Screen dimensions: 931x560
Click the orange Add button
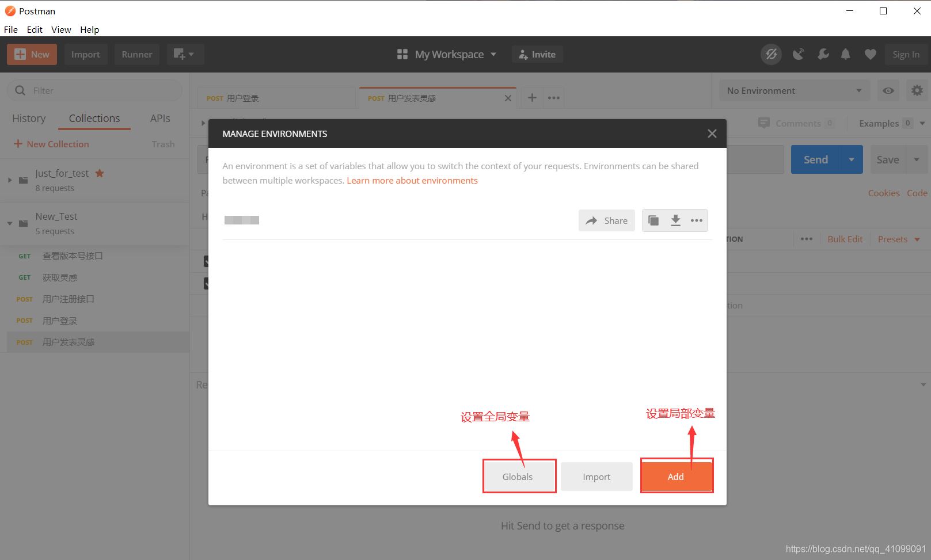(676, 477)
